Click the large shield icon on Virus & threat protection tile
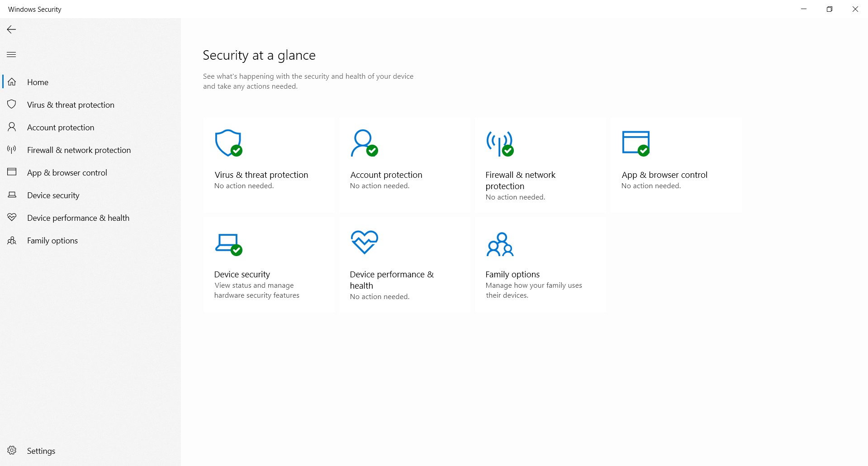The image size is (868, 466). point(228,143)
